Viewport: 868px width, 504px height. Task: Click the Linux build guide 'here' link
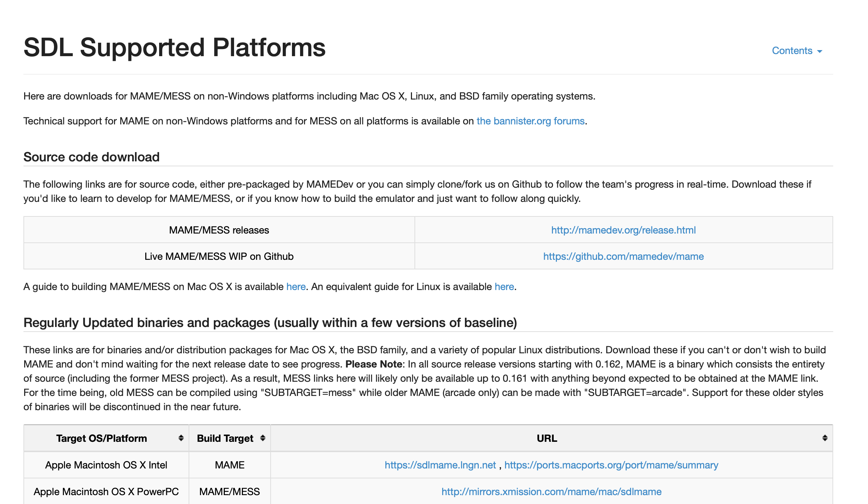504,287
